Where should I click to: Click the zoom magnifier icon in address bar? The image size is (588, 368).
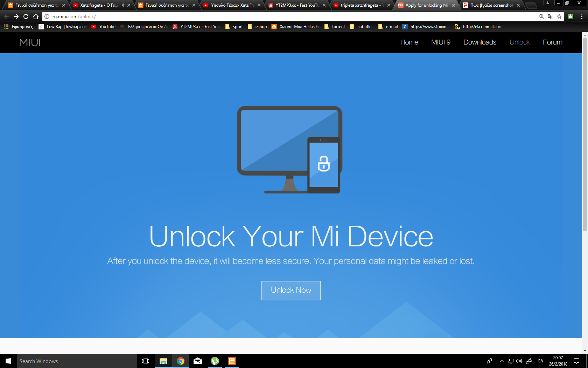coord(542,16)
